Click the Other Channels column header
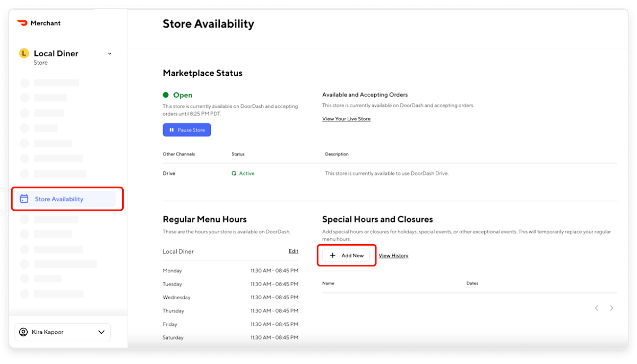The width and height of the screenshot is (637, 364). tap(179, 154)
